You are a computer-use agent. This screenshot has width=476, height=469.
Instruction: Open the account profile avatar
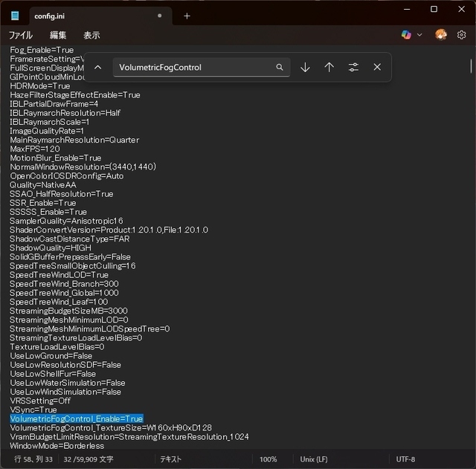point(441,35)
